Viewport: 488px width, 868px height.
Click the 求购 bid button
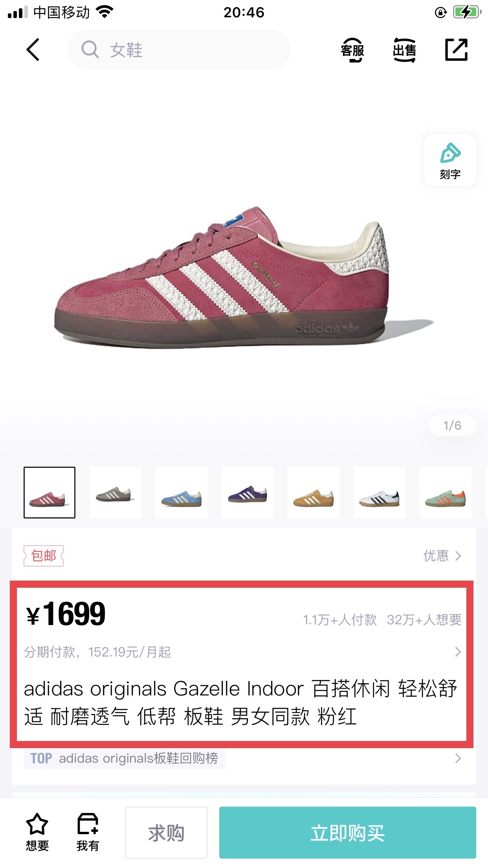pyautogui.click(x=166, y=833)
